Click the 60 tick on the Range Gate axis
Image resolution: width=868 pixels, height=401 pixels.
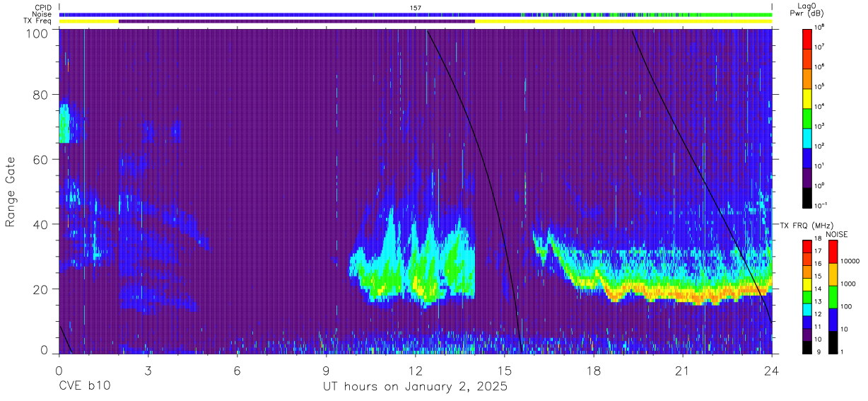[41, 159]
